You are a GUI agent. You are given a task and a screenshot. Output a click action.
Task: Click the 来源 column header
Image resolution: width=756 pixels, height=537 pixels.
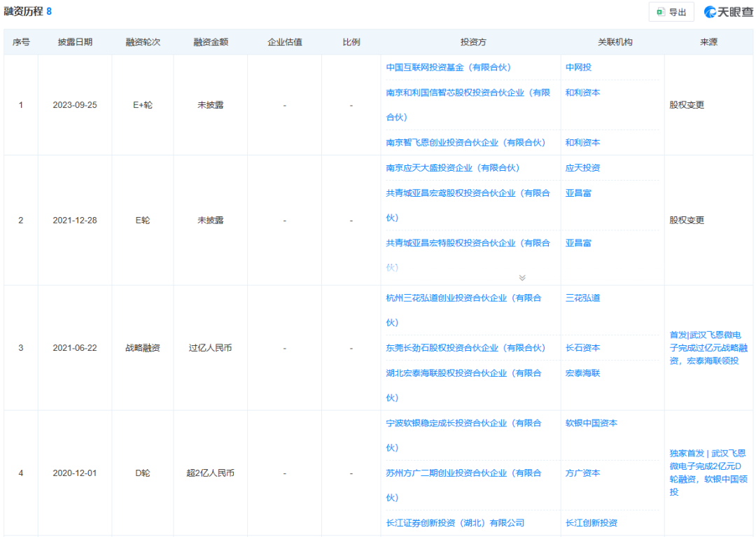pos(708,42)
